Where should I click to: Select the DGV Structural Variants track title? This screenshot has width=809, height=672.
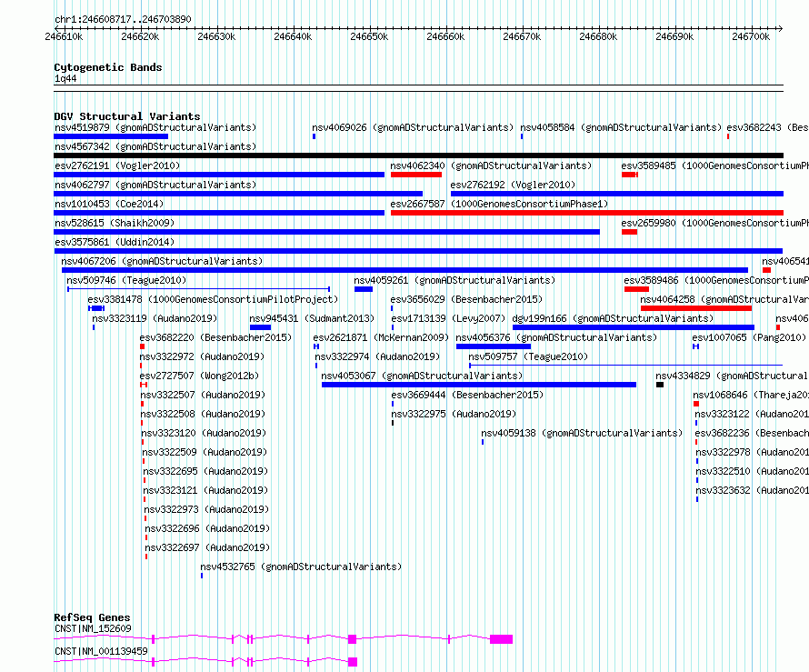coord(127,116)
